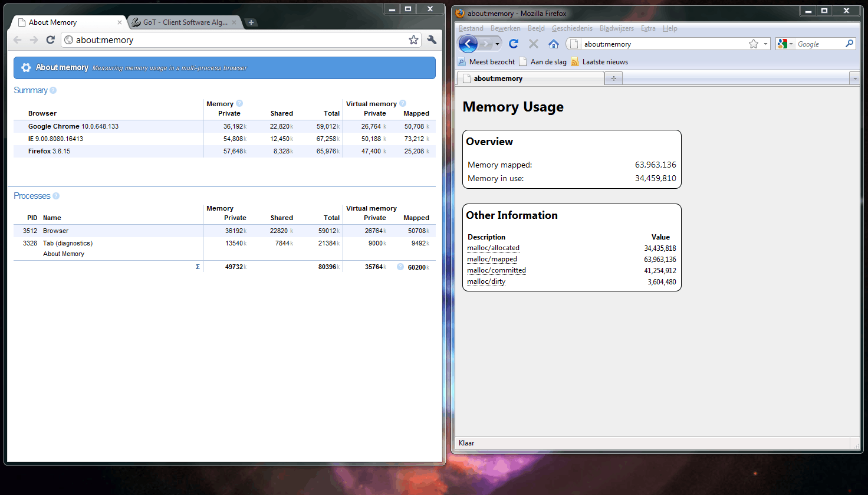Maximize the Chrome window
This screenshot has height=495, width=868.
408,9
